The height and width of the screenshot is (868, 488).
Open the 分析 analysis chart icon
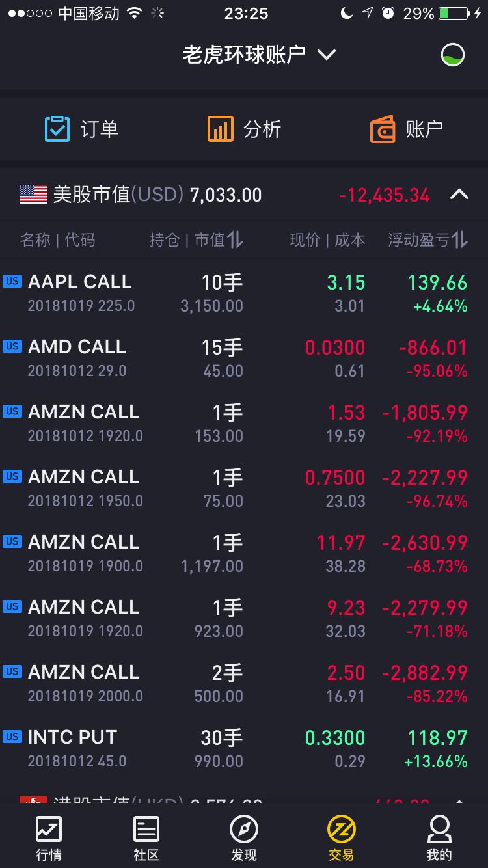pos(220,129)
